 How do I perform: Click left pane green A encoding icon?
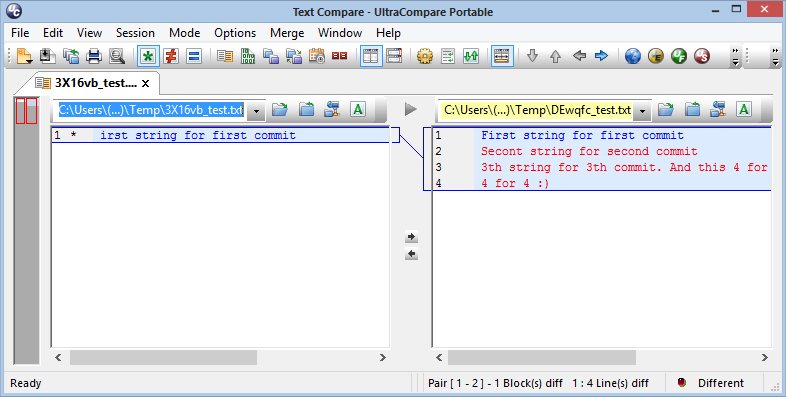pyautogui.click(x=358, y=109)
